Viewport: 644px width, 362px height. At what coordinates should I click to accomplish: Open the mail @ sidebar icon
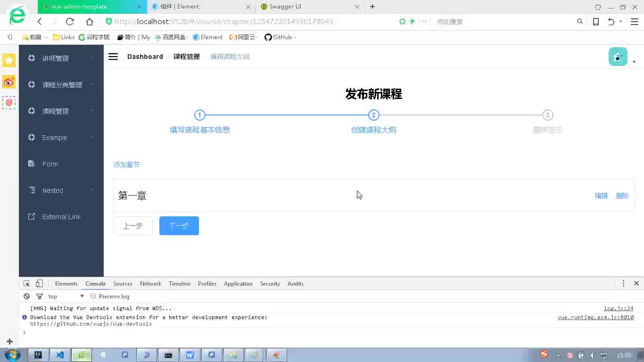coord(9,102)
